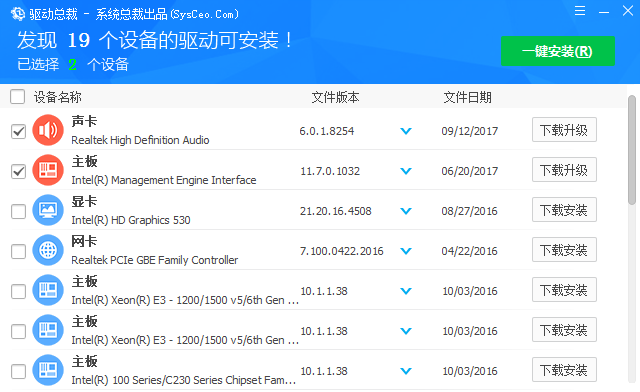Expand version dropdown for 21.20.16.4508 graphics driver
The width and height of the screenshot is (640, 392).
click(x=406, y=211)
